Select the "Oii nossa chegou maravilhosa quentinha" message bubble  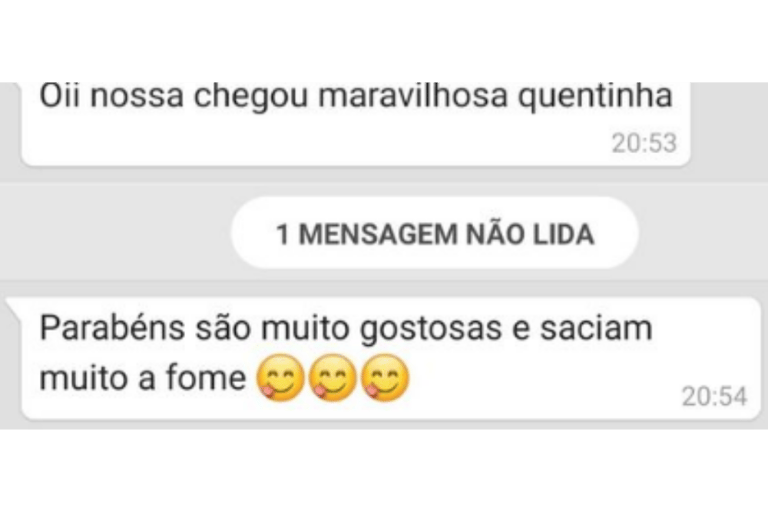pyautogui.click(x=356, y=124)
